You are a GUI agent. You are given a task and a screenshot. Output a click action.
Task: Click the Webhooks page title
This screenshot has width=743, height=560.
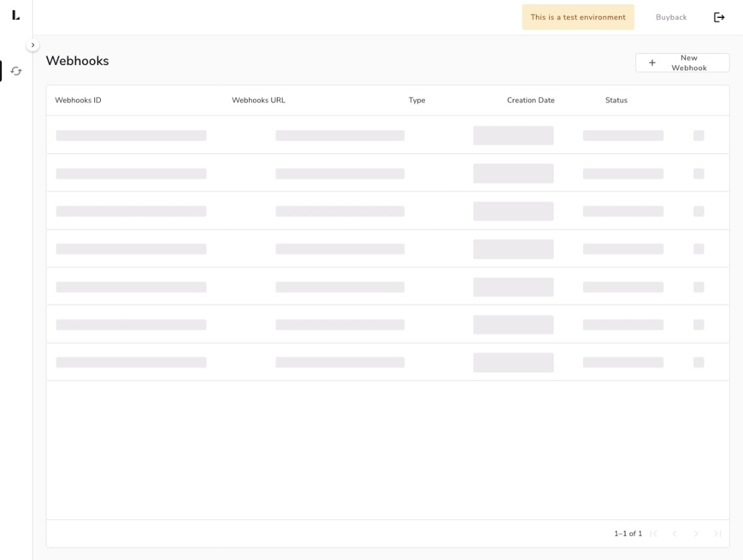click(x=77, y=61)
